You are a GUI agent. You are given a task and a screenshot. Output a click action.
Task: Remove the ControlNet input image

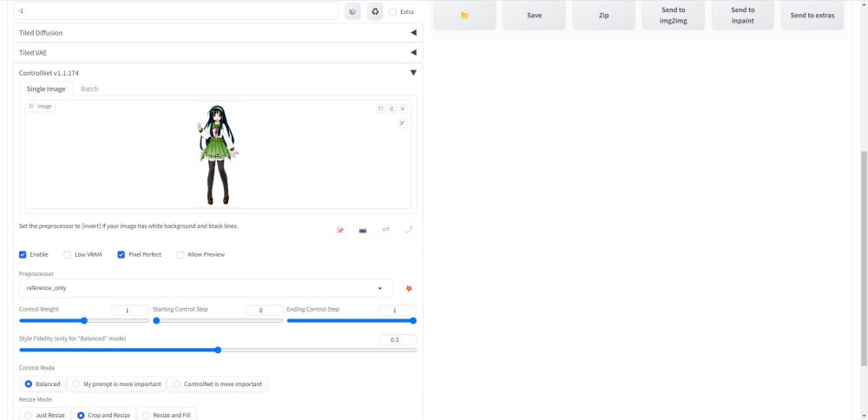pyautogui.click(x=403, y=108)
